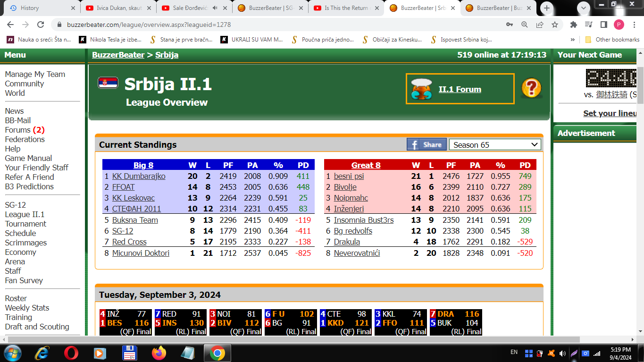Screen dimensions: 644x362
Task: Open the besni psi team link
Action: click(x=349, y=176)
